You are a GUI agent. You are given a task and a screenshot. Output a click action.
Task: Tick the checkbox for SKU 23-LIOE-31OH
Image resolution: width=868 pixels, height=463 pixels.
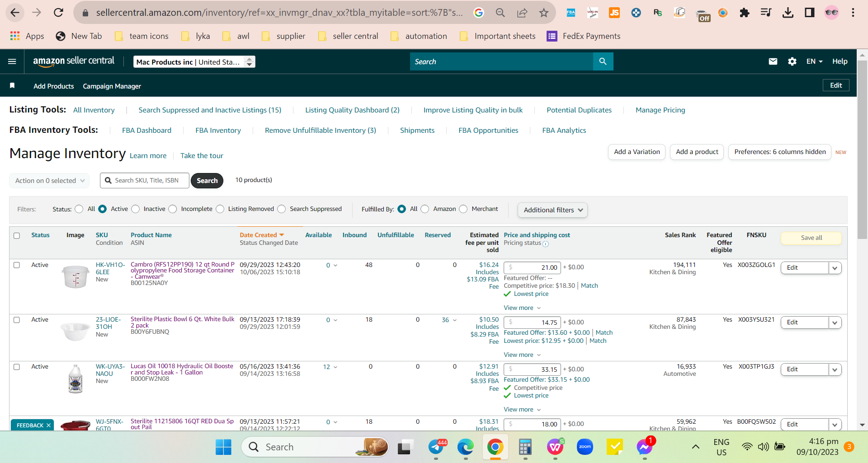(x=17, y=320)
